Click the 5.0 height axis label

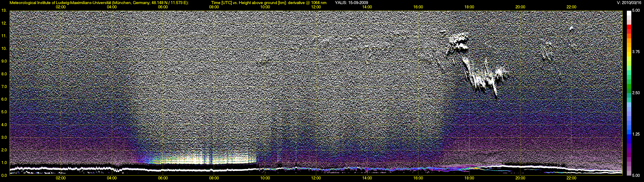pyautogui.click(x=4, y=112)
